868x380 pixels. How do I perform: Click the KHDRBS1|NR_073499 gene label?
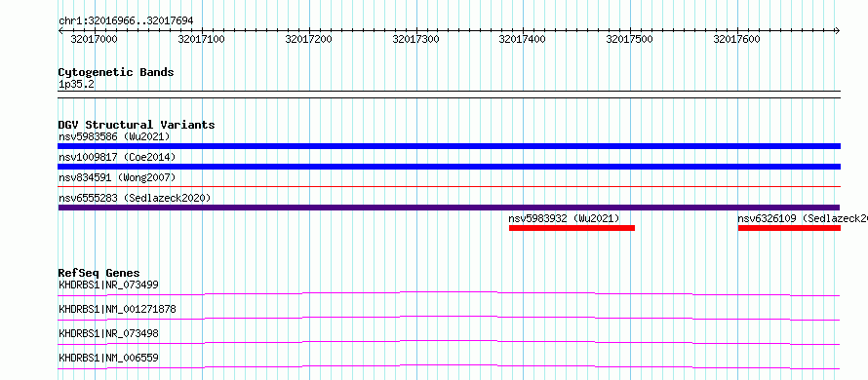coord(108,285)
